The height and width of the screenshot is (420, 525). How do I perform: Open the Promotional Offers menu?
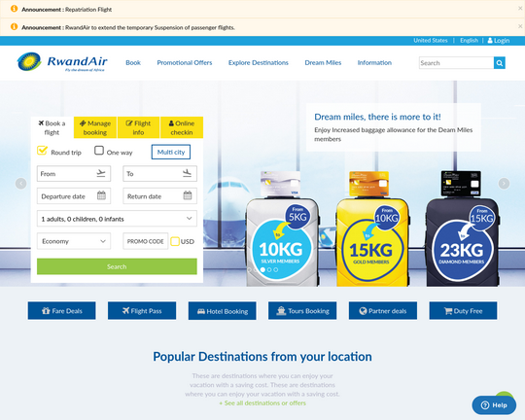185,62
